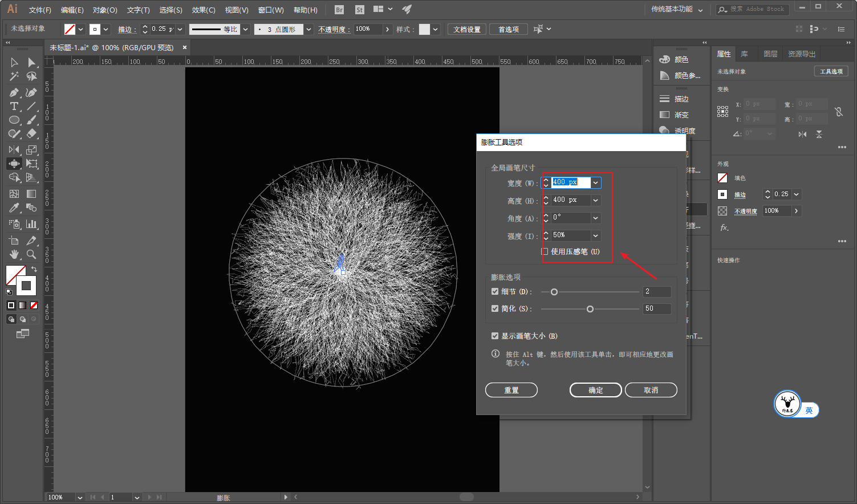Expand the 高度 (H) dropdown arrow
This screenshot has width=857, height=504.
596,200
